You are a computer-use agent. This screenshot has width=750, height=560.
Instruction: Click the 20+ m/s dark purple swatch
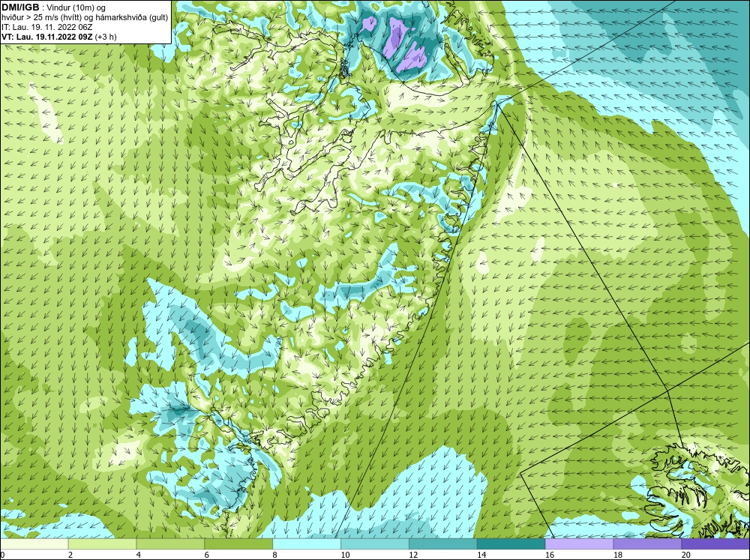(715, 544)
